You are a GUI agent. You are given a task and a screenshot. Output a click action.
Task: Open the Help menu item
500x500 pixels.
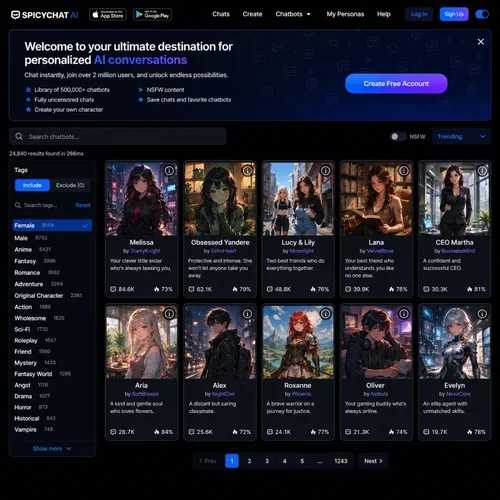(x=384, y=14)
